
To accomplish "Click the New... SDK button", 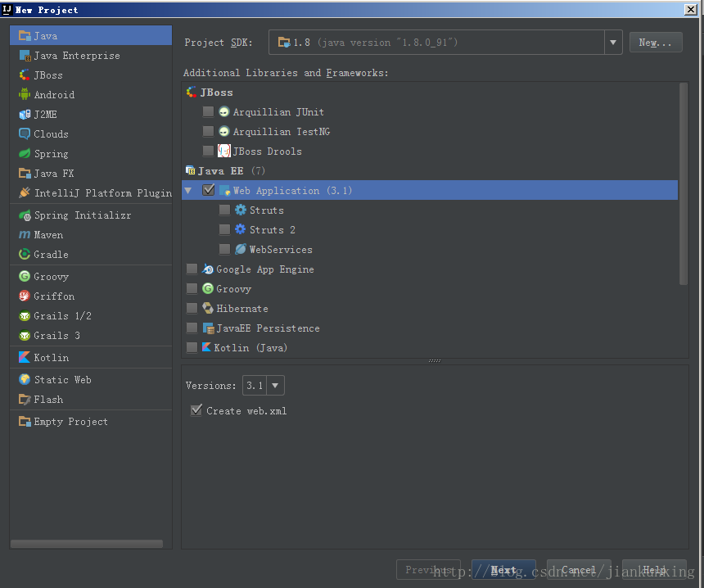I will point(656,43).
